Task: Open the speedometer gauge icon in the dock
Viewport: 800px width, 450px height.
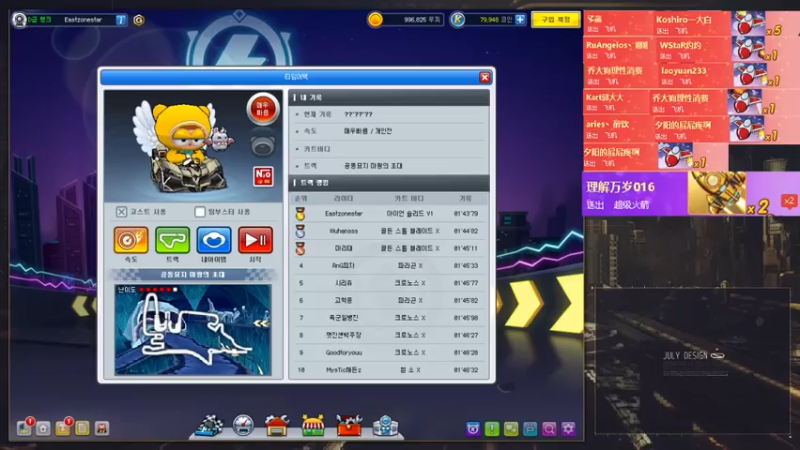Action: click(243, 426)
